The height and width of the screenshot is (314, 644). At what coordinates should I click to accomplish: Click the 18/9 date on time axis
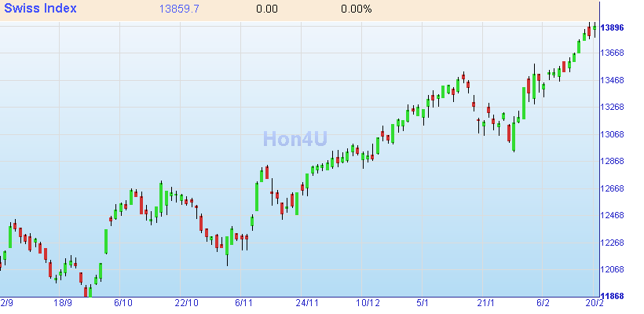(x=63, y=303)
